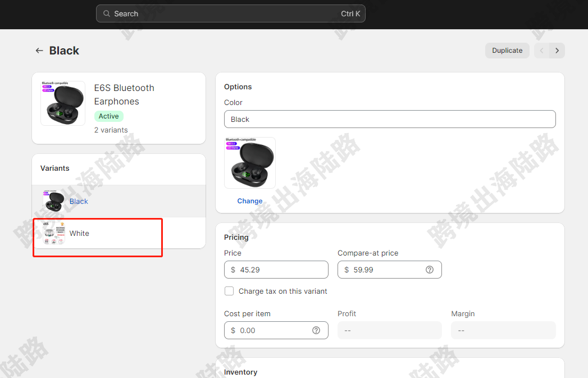Open help icon in Compare-at price field
Viewport: 588px width, 378px height.
(430, 270)
